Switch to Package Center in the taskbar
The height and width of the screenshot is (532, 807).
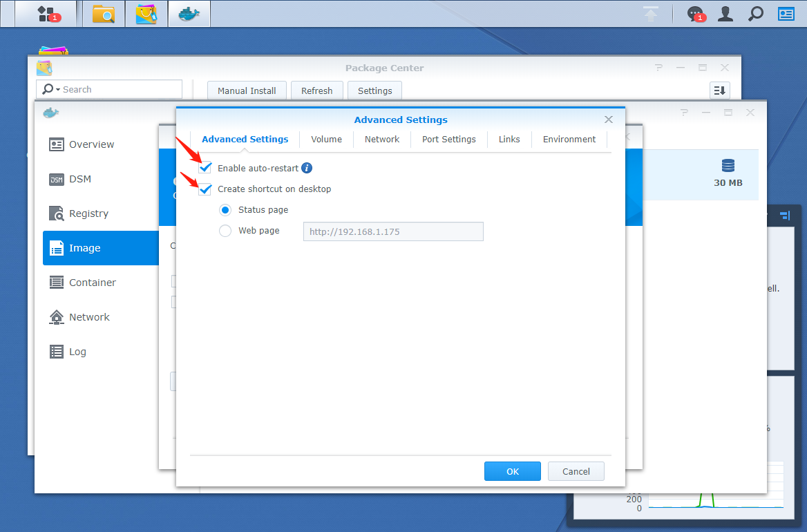point(146,13)
